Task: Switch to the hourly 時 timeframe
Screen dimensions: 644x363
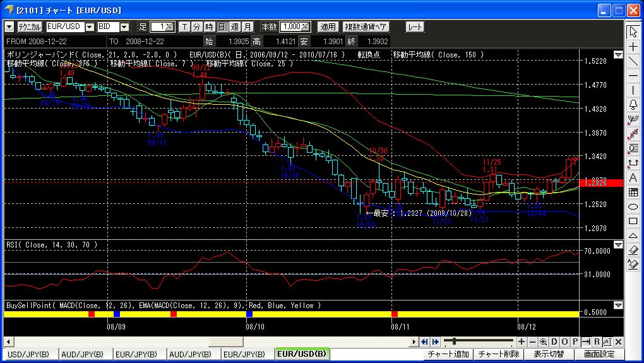Action: tap(210, 27)
